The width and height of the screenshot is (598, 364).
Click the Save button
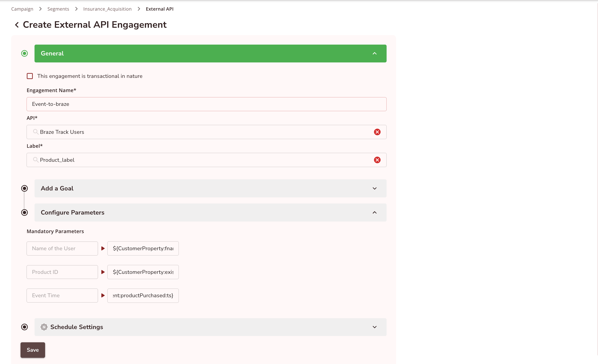point(33,350)
